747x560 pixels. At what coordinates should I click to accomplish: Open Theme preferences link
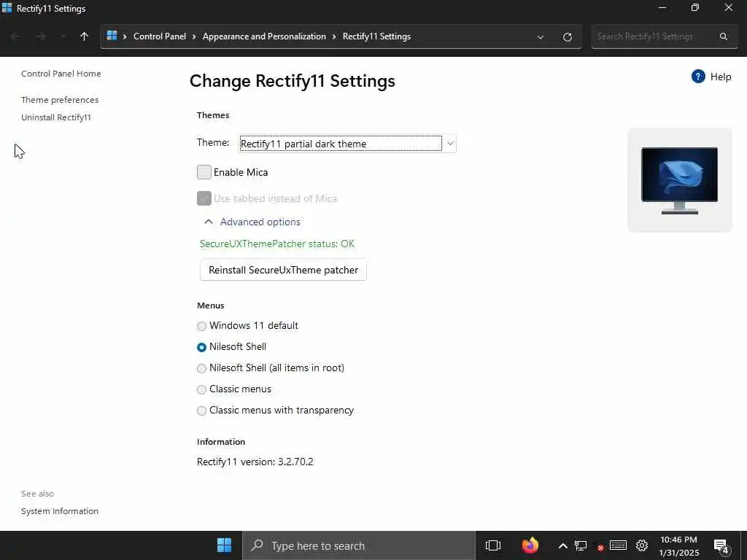pos(60,100)
